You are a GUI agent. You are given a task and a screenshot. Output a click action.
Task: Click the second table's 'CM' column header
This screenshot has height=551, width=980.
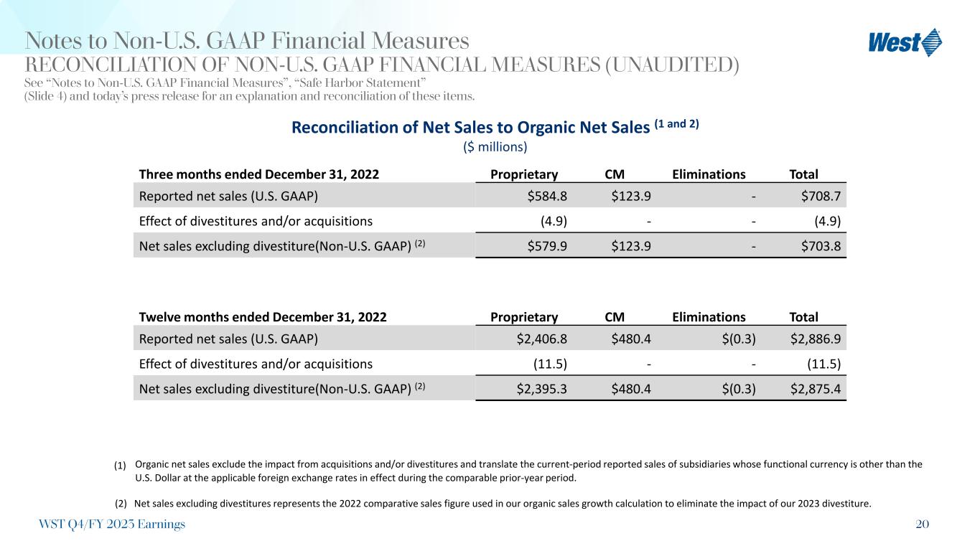(x=614, y=317)
